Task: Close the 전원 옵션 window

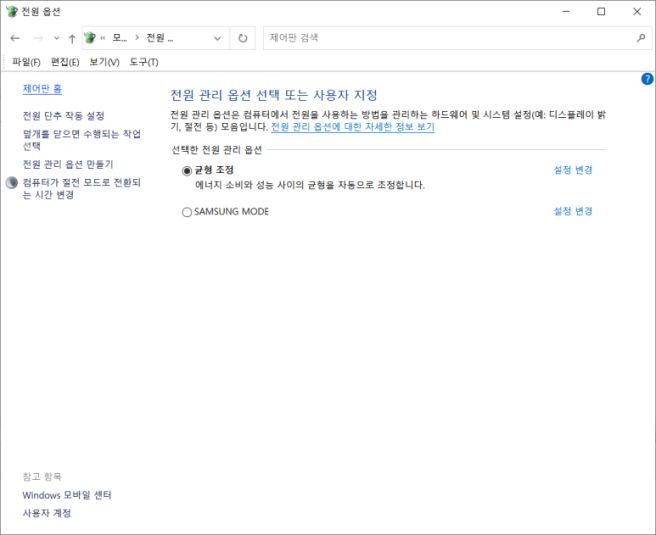Action: [x=637, y=12]
